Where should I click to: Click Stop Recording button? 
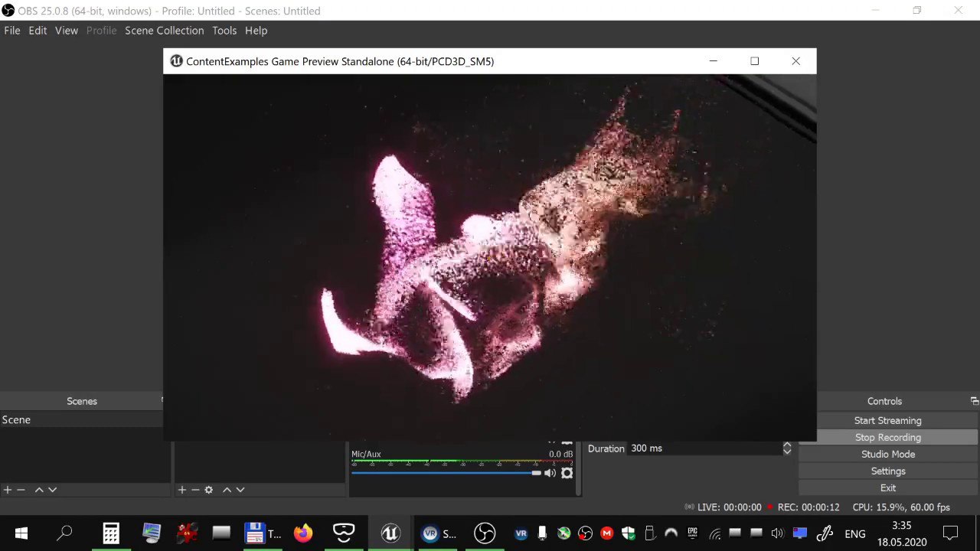888,437
